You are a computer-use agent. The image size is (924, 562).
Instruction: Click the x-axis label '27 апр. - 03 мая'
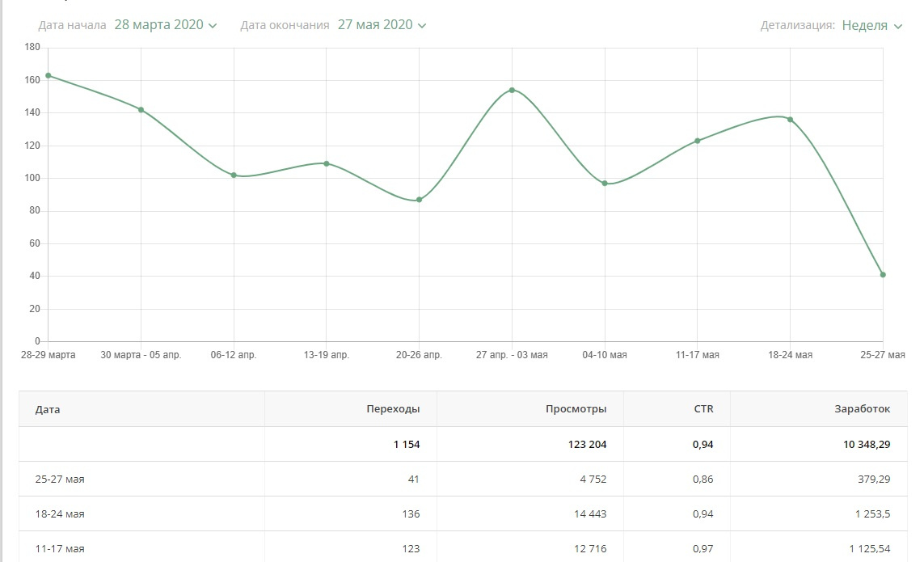tap(512, 355)
